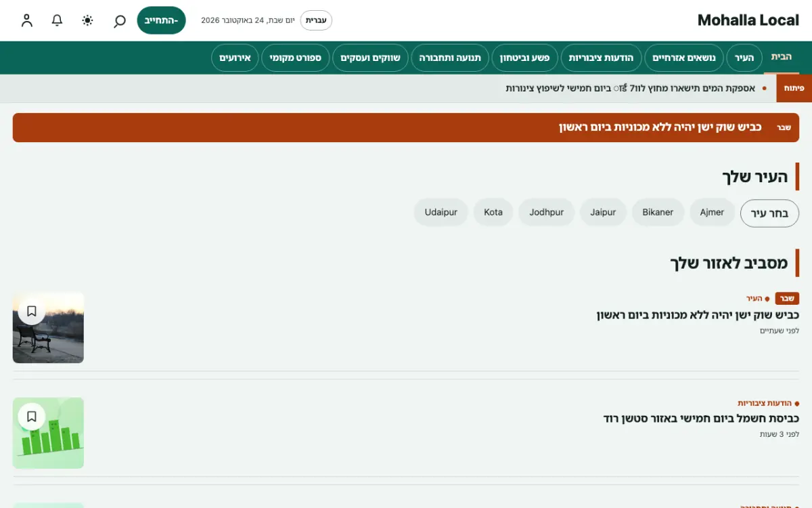Click the העיר category tag on first article
The height and width of the screenshot is (508, 812).
754,299
